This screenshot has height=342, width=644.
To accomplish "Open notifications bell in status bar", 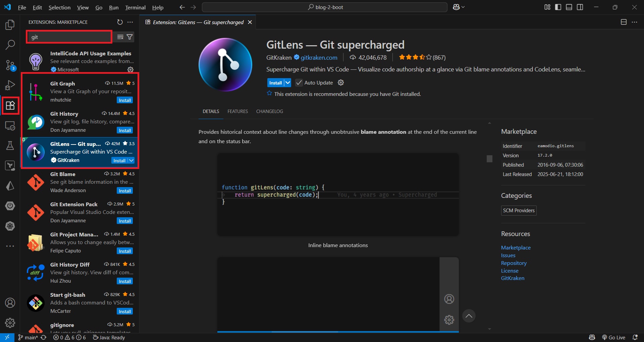I will [635, 337].
